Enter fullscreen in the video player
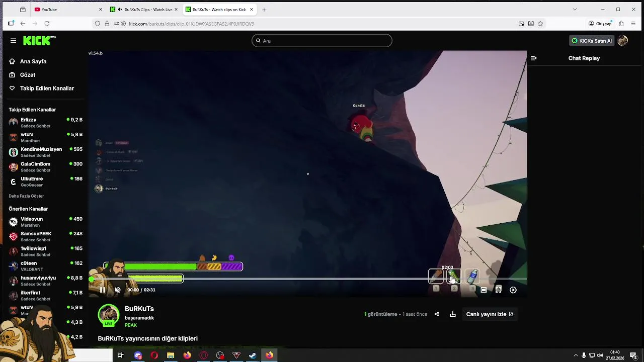Screen dimensions: 644x362 click(x=499, y=290)
